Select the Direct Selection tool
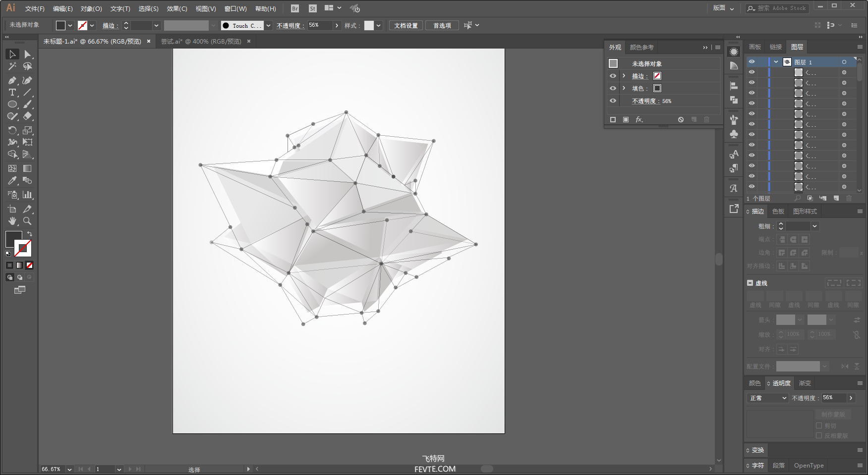The height and width of the screenshot is (475, 868). [28, 54]
